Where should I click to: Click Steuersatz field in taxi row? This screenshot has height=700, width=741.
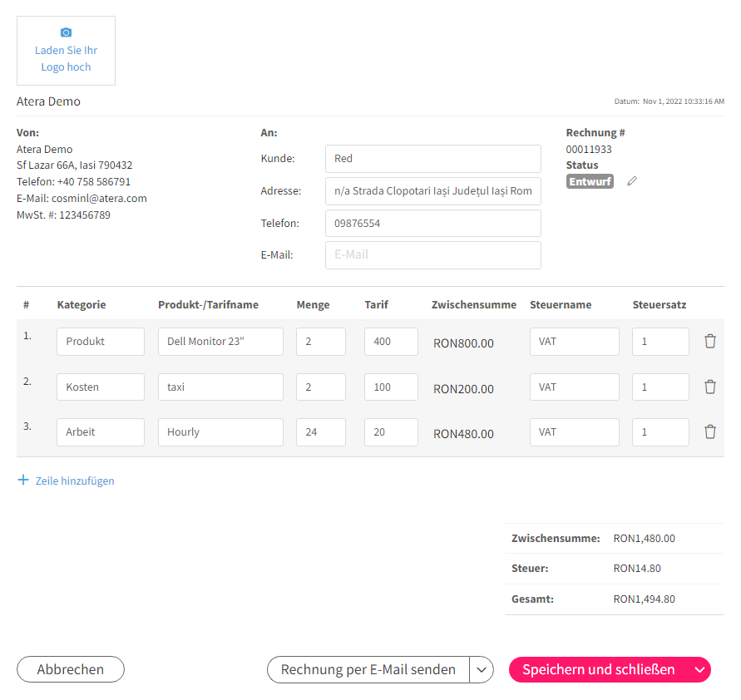pos(660,387)
